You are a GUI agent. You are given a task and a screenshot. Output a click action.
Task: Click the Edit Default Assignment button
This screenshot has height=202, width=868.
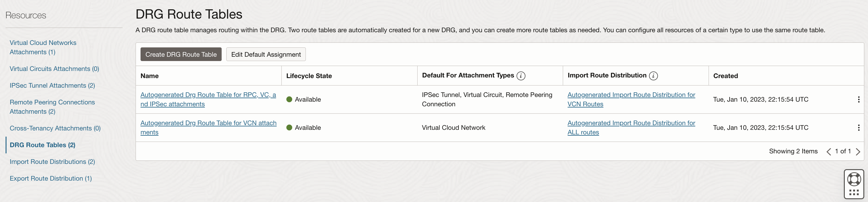click(x=266, y=54)
